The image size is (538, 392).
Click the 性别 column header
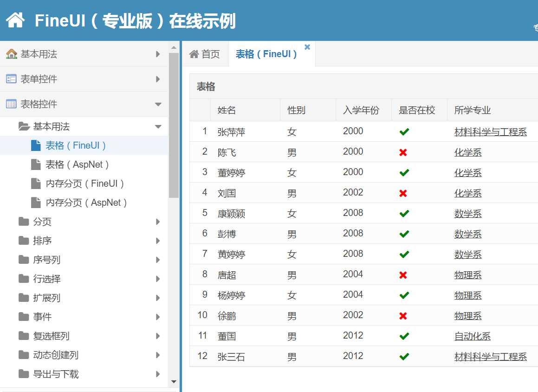(308, 110)
